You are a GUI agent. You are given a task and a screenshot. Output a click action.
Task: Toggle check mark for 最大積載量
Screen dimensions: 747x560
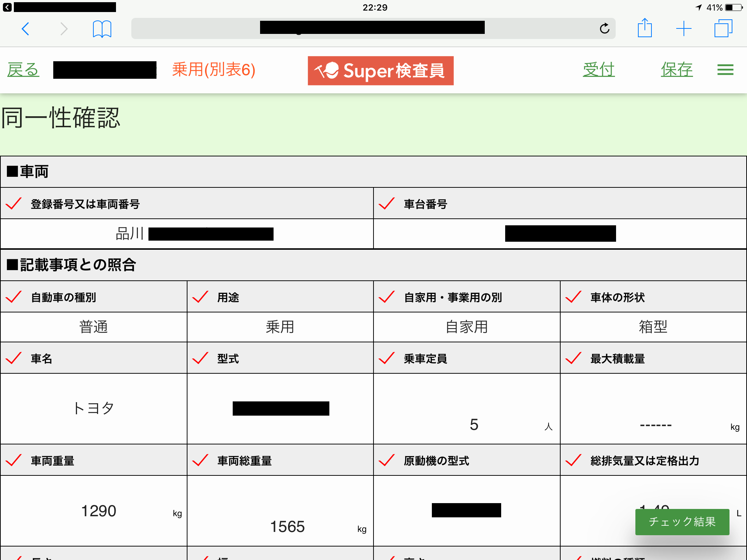click(574, 358)
